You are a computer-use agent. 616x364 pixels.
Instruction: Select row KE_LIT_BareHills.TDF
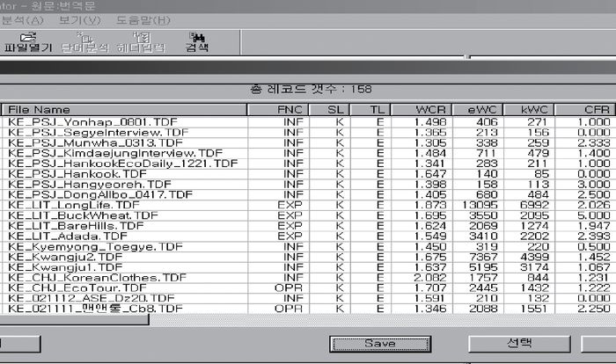[x=308, y=226]
